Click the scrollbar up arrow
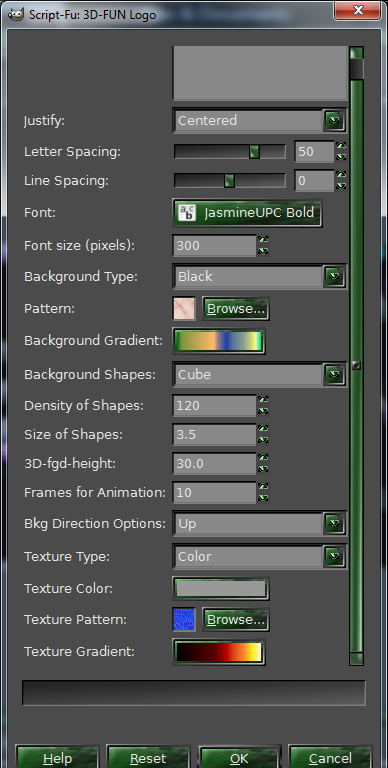 point(357,53)
